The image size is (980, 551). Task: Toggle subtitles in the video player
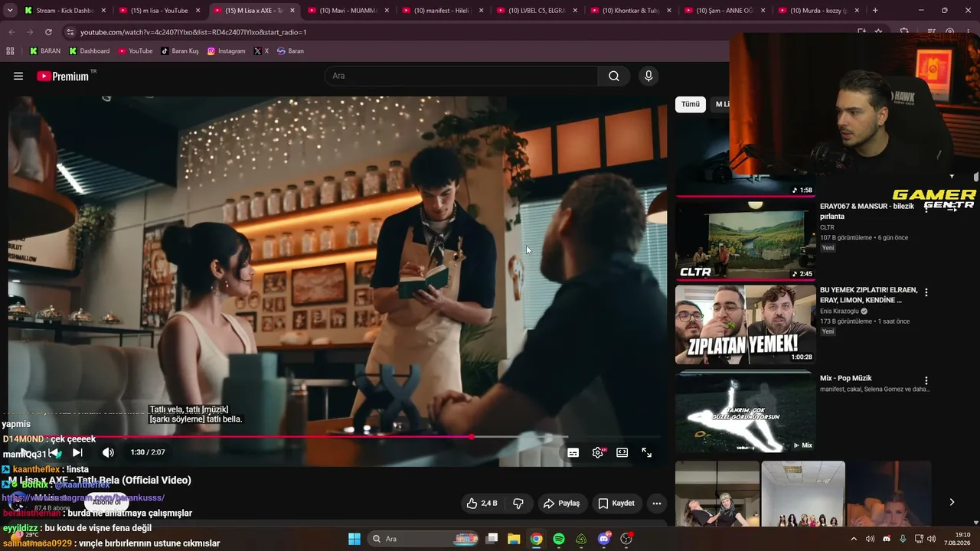(573, 452)
